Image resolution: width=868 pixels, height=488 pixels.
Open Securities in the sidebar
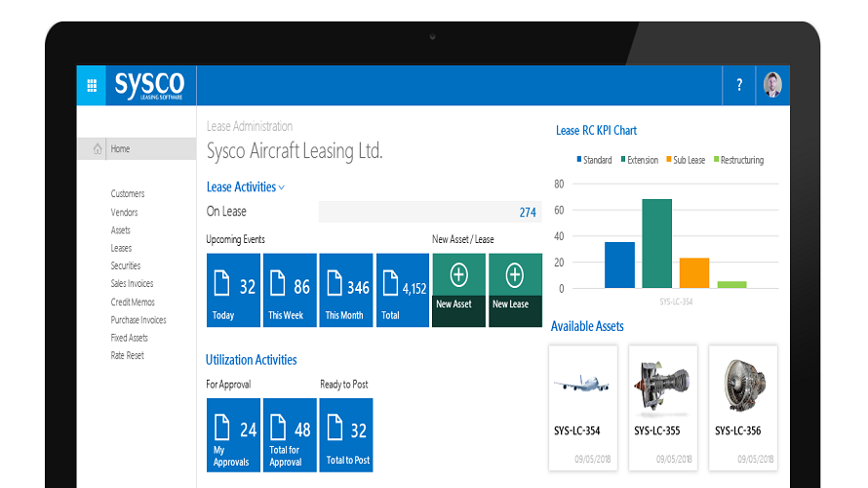click(x=125, y=265)
